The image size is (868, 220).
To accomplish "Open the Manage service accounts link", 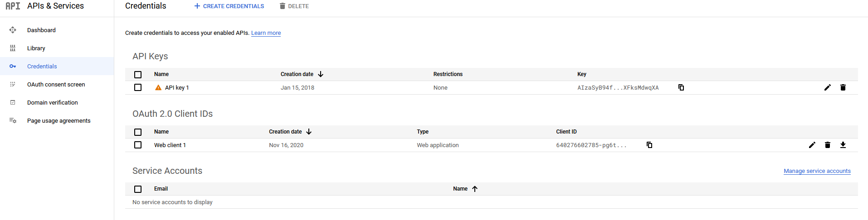I will (817, 171).
